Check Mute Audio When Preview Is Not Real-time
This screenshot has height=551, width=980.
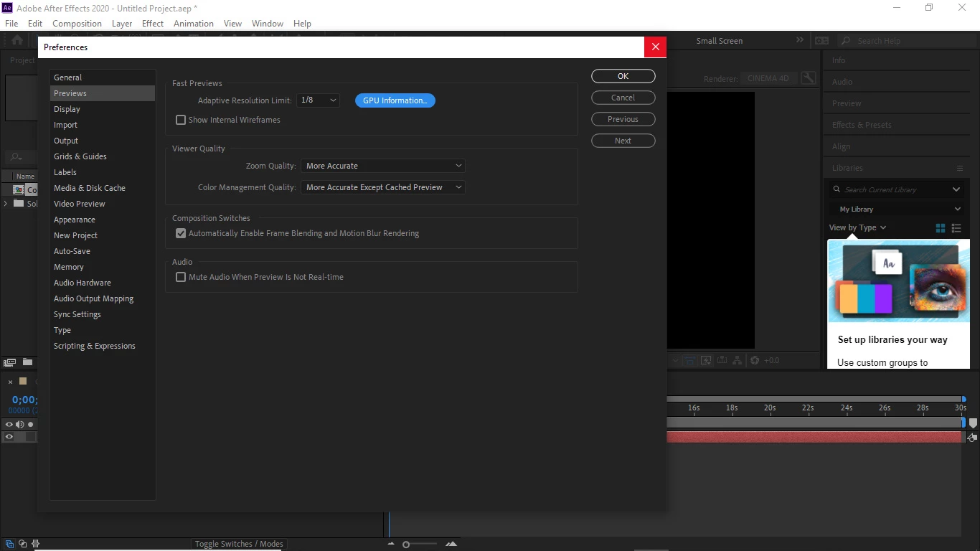click(181, 277)
